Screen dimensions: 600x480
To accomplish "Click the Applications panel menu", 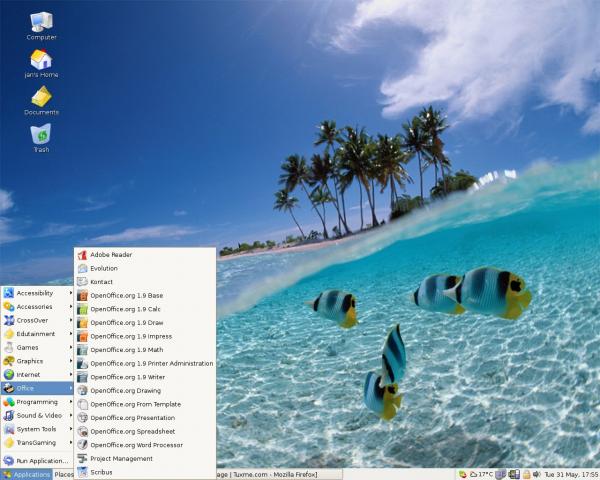I will click(26, 475).
